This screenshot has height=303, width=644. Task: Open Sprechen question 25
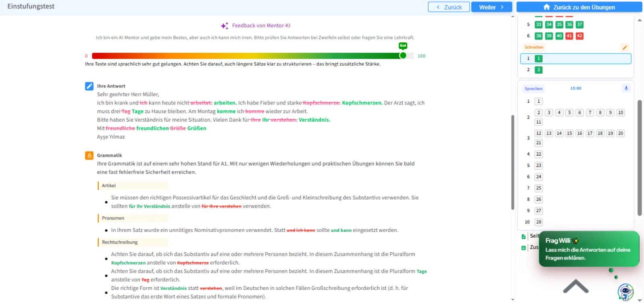point(539,188)
